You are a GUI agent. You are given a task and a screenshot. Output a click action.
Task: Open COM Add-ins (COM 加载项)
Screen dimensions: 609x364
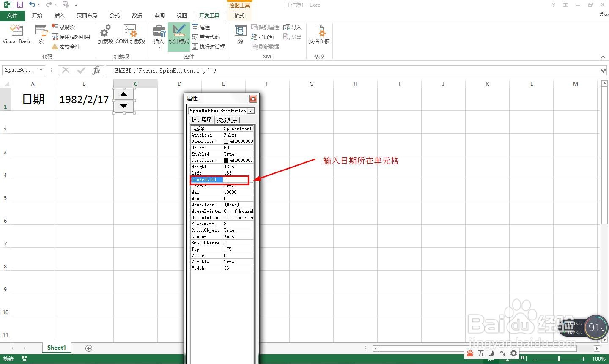point(130,34)
